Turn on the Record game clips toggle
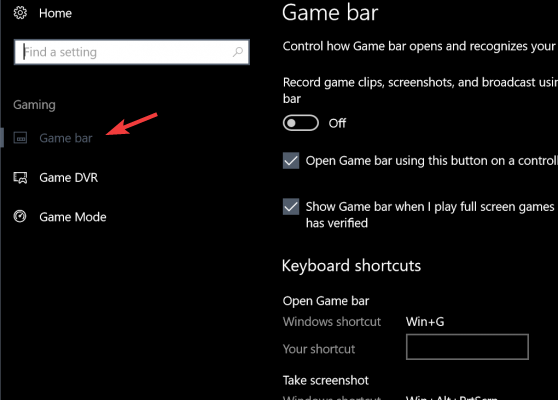The height and width of the screenshot is (400, 558). (301, 123)
